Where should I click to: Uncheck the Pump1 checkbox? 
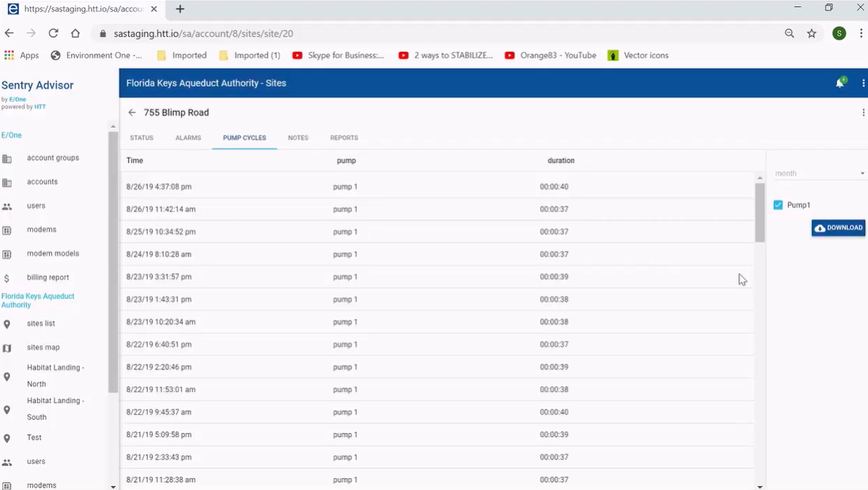point(778,205)
